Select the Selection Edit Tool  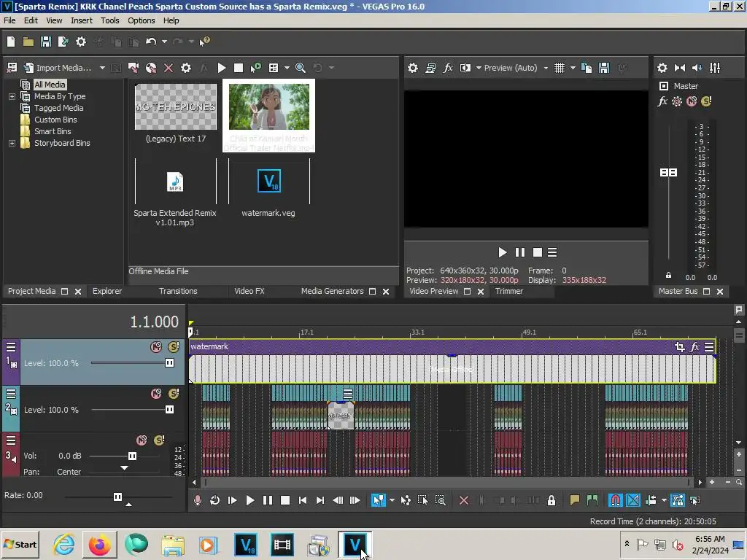pyautogui.click(x=422, y=500)
